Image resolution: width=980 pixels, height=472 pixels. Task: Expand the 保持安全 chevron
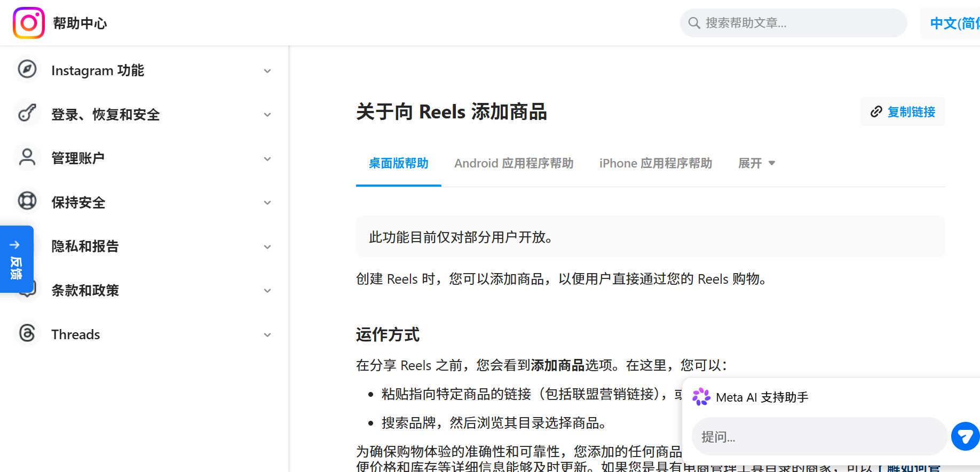click(267, 203)
